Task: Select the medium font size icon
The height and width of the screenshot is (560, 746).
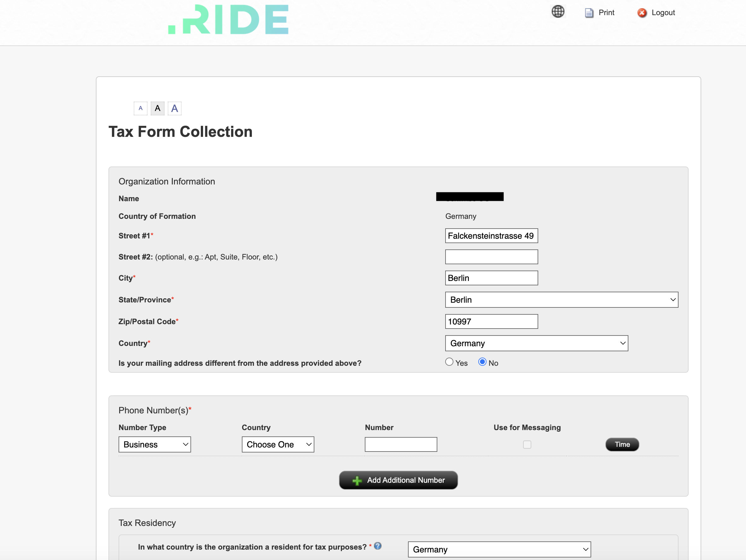Action: click(x=158, y=108)
